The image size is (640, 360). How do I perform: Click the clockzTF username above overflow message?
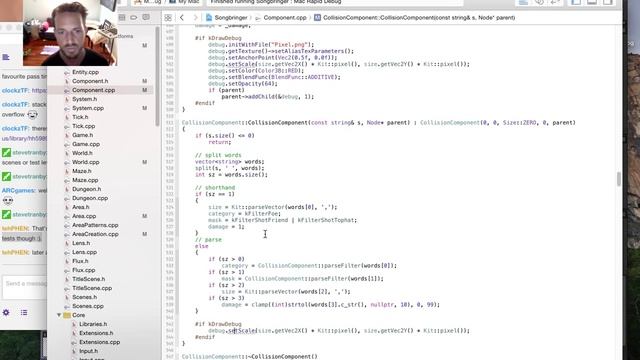click(x=15, y=104)
